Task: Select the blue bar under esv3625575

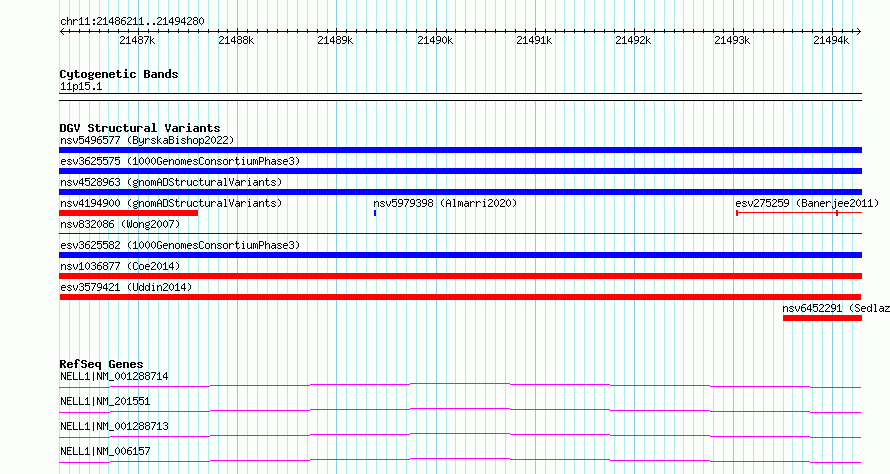Action: (460, 171)
